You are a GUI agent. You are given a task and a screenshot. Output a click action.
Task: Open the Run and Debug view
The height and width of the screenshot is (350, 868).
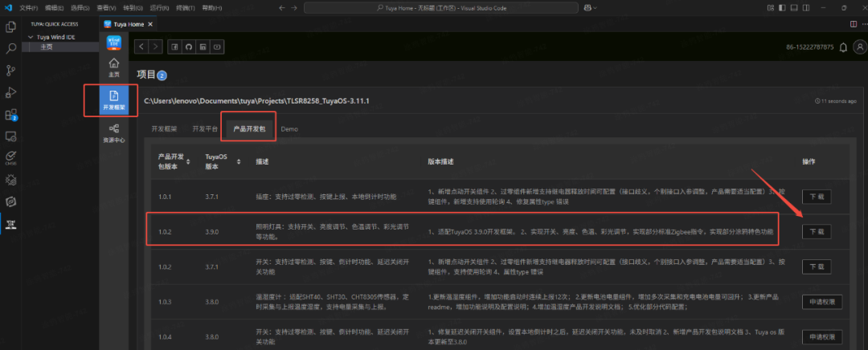click(x=10, y=92)
